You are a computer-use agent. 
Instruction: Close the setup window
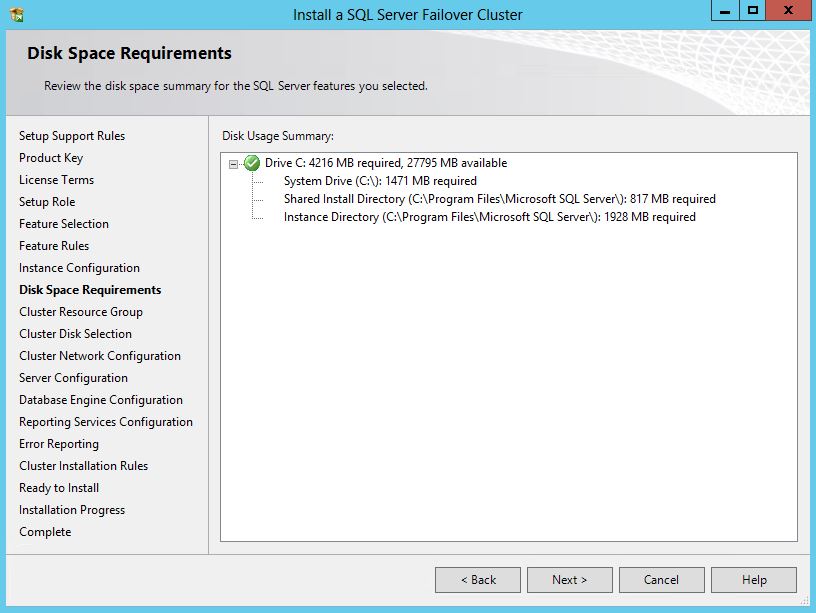click(788, 10)
